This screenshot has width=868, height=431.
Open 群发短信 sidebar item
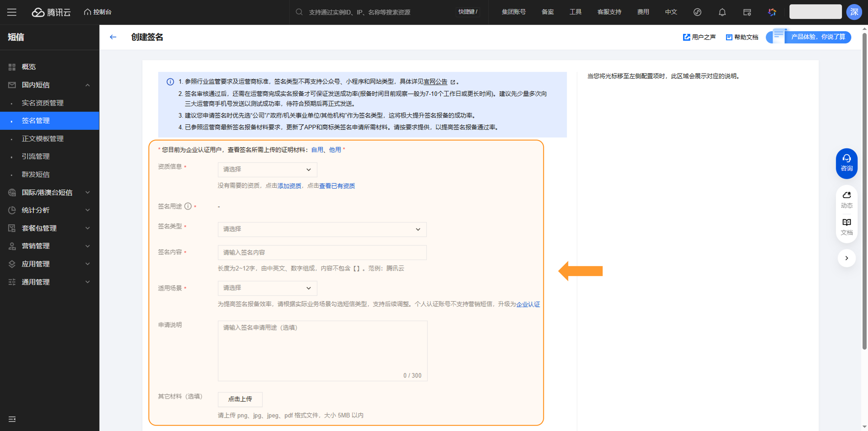pos(35,174)
